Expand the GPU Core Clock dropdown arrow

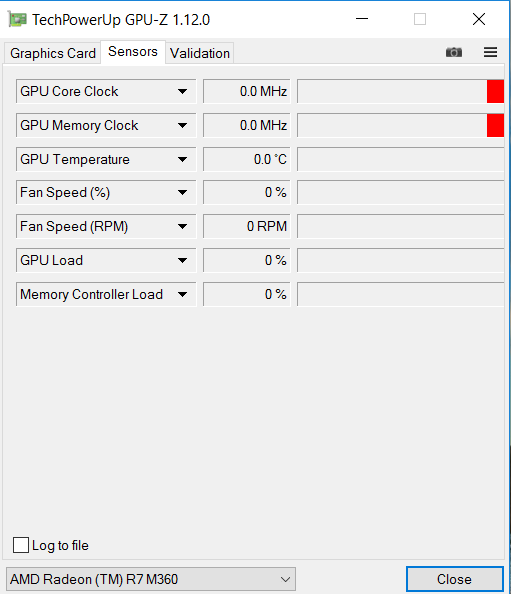pos(182,91)
